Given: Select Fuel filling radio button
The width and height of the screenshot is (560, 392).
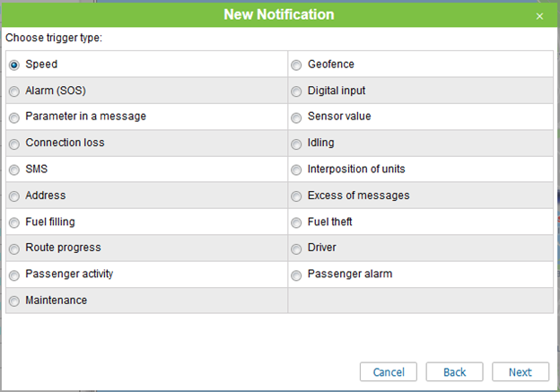Looking at the screenshot, I should pos(14,222).
